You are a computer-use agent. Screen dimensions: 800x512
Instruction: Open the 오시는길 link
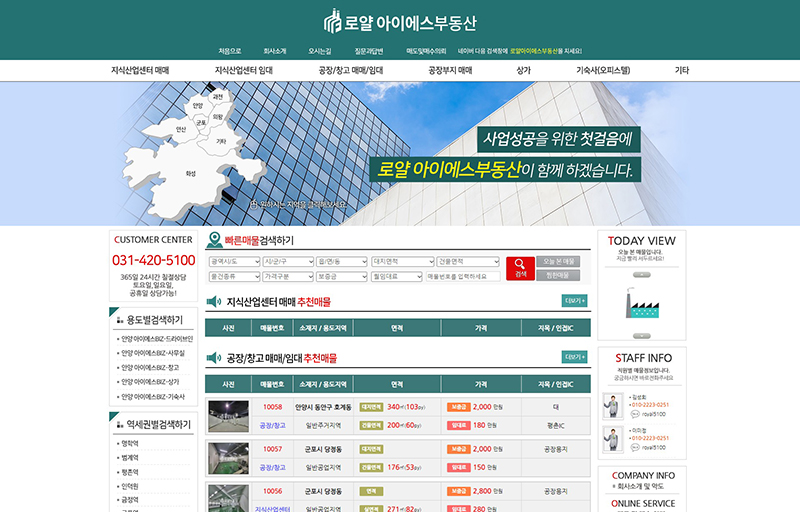319,51
